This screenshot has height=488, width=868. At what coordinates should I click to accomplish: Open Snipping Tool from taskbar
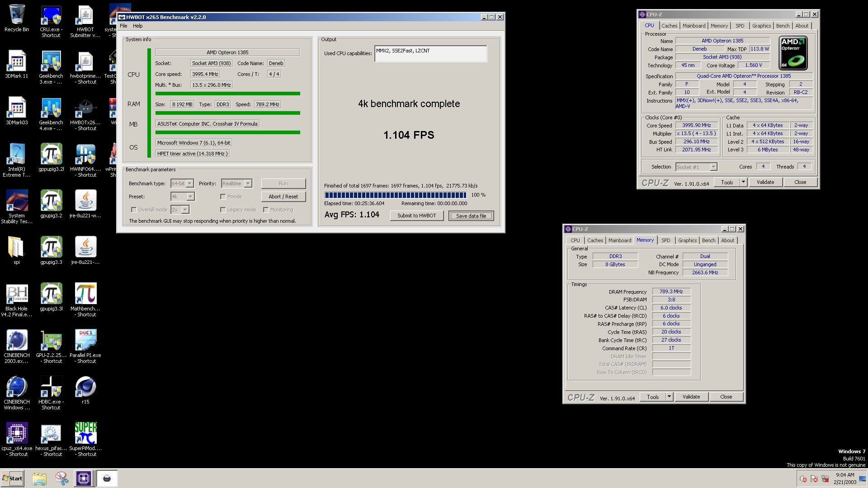point(61,479)
